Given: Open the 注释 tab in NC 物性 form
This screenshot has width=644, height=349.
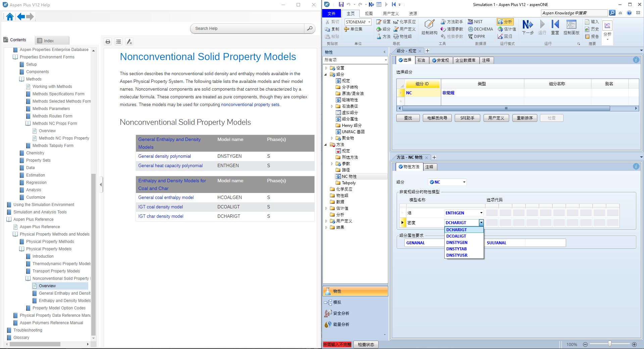Looking at the screenshot, I should [429, 167].
